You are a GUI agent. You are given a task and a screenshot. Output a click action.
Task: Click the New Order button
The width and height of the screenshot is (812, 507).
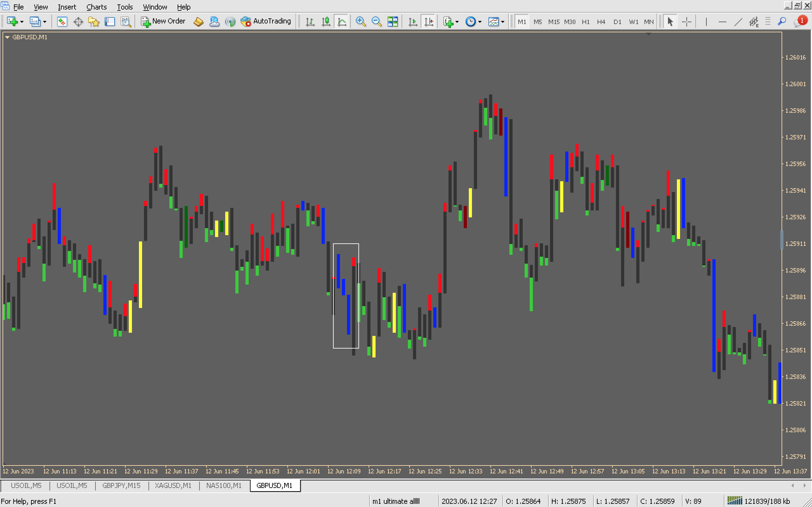163,22
